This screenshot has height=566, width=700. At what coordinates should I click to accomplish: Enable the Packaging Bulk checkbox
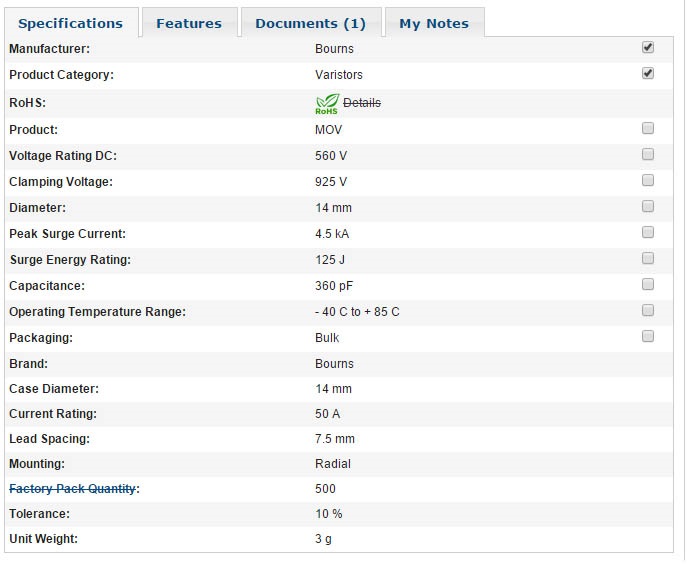pyautogui.click(x=648, y=336)
